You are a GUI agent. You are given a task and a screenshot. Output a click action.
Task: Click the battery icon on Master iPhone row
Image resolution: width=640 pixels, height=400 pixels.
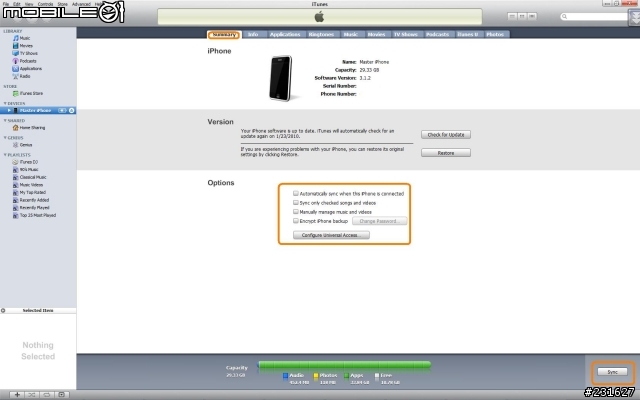pyautogui.click(x=62, y=110)
